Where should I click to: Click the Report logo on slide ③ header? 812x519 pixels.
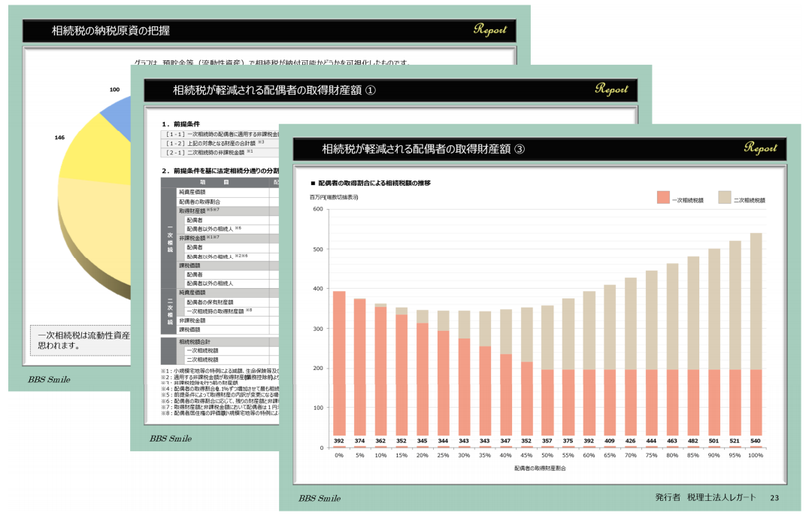coord(760,148)
